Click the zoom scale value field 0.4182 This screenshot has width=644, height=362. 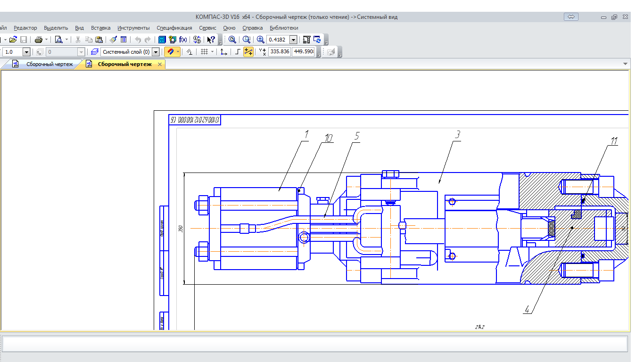click(x=278, y=40)
